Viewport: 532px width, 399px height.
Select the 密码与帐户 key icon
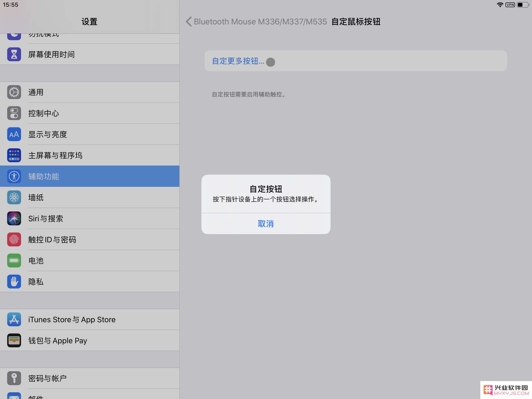click(x=14, y=378)
